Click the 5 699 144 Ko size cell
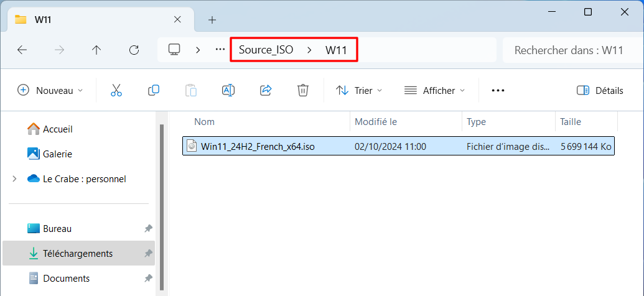644x296 pixels. pos(586,147)
